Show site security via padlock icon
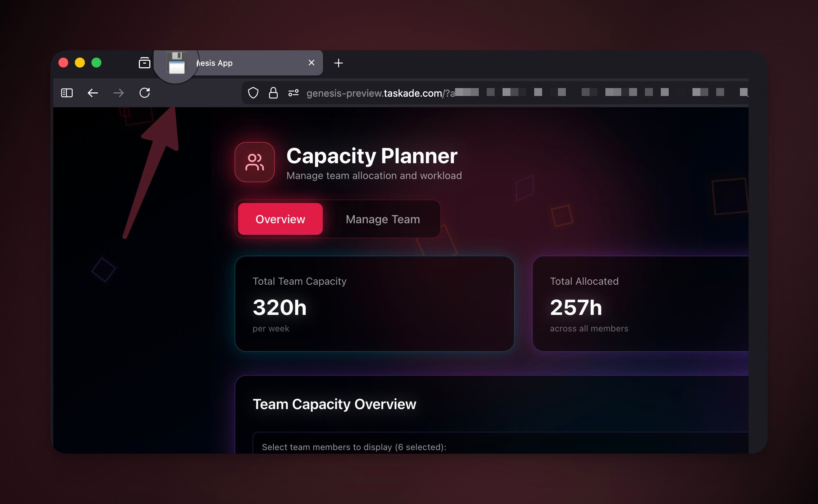Image resolution: width=818 pixels, height=504 pixels. point(273,93)
